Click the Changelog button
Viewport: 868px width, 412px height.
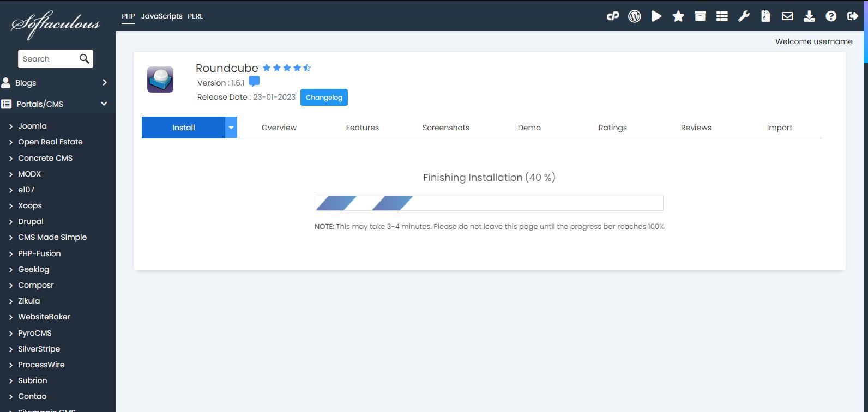[x=324, y=98]
